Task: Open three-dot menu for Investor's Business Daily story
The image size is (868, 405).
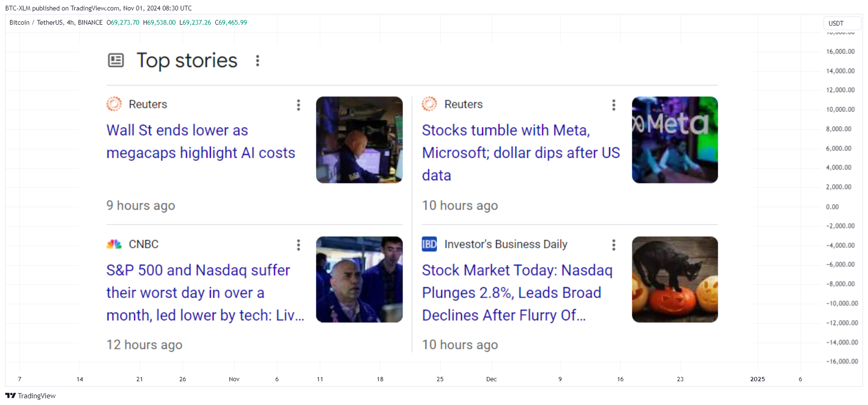Action: click(x=614, y=244)
